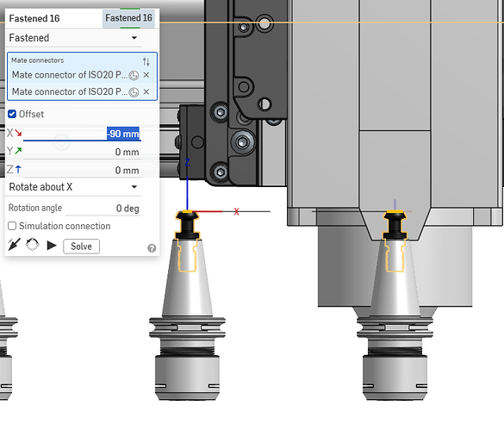Image resolution: width=504 pixels, height=431 pixels.
Task: Open the Fastened mate type dropdown
Action: click(x=73, y=38)
